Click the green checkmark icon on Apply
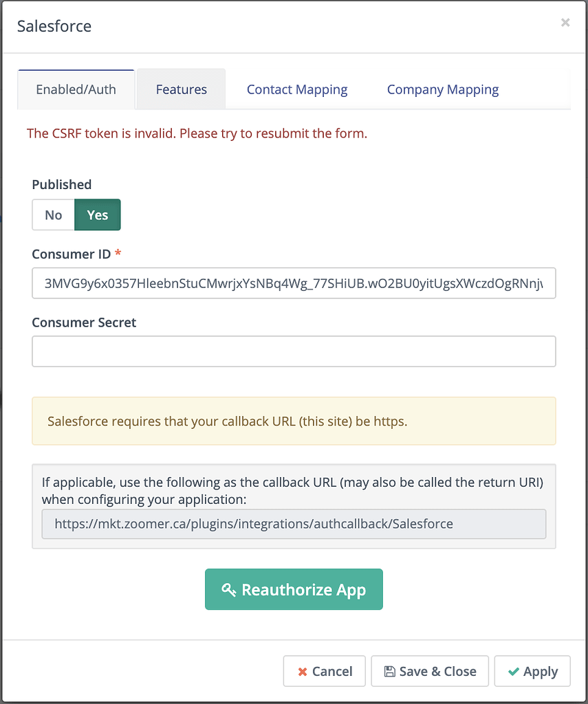Screen dimensions: 588x704 coord(513,672)
